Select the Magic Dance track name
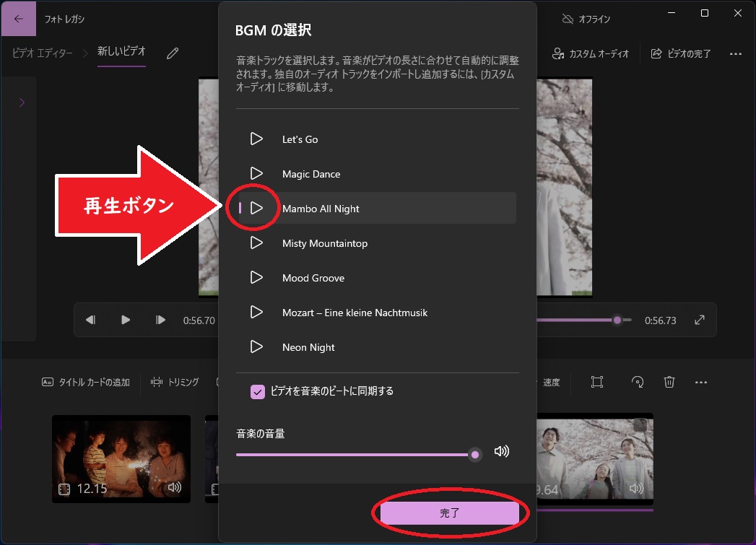 click(311, 174)
